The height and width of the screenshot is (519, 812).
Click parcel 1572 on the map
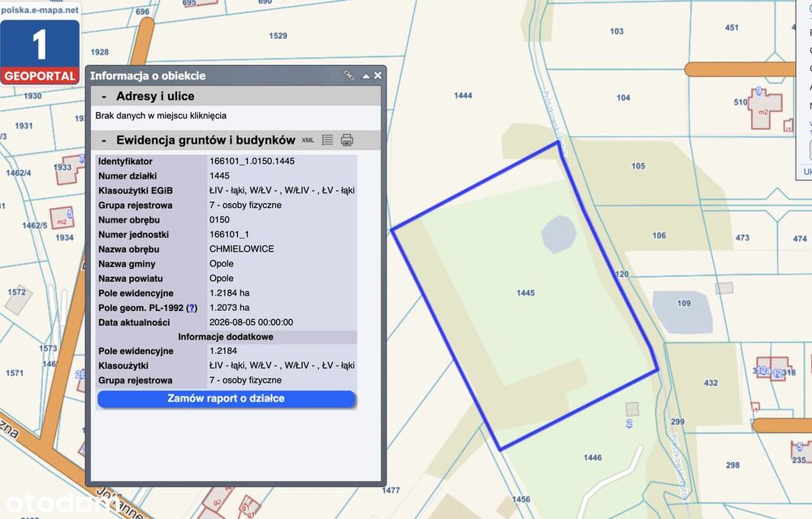pyautogui.click(x=16, y=292)
